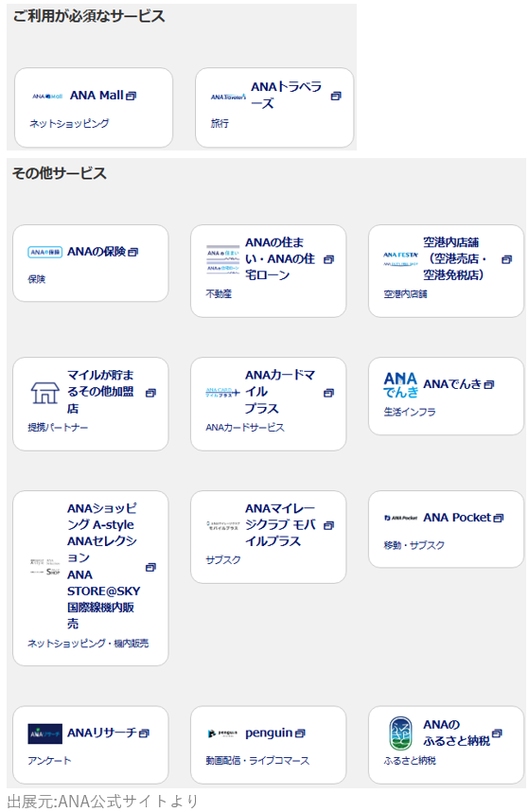Image resolution: width=529 pixels, height=812 pixels.
Task: Open the ANAの保険 link
Action: tap(97, 252)
